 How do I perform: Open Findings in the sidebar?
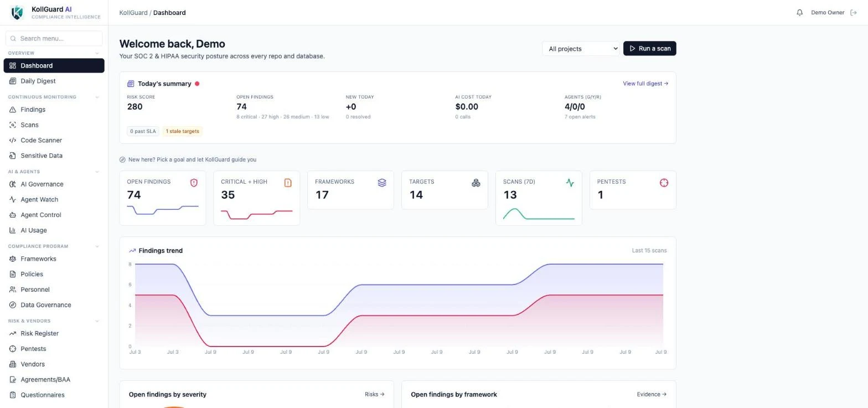(x=54, y=110)
